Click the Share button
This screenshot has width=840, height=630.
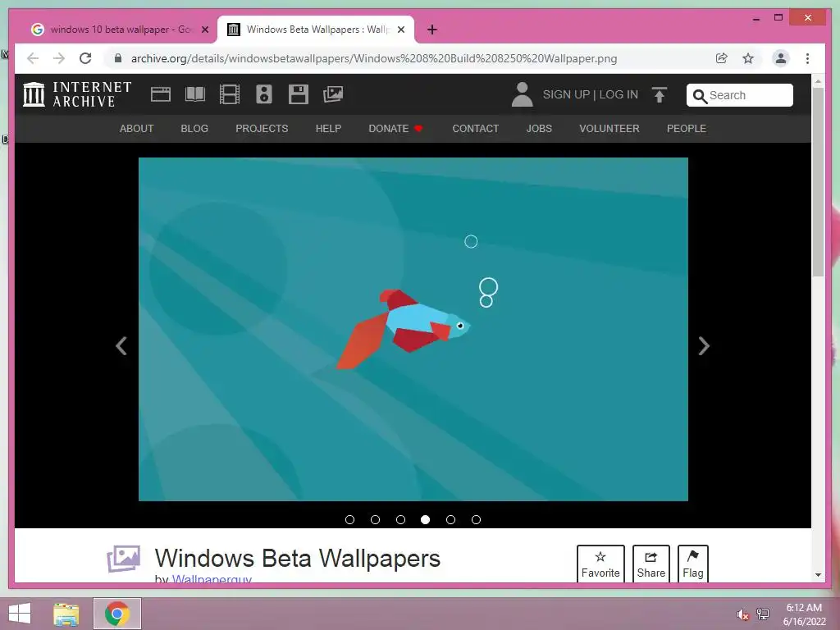point(651,564)
